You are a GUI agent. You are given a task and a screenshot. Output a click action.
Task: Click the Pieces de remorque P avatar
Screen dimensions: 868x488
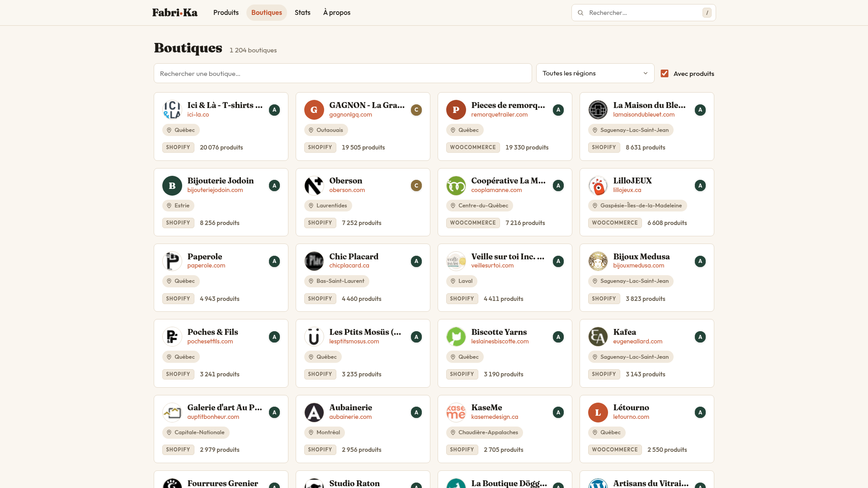[x=456, y=110]
